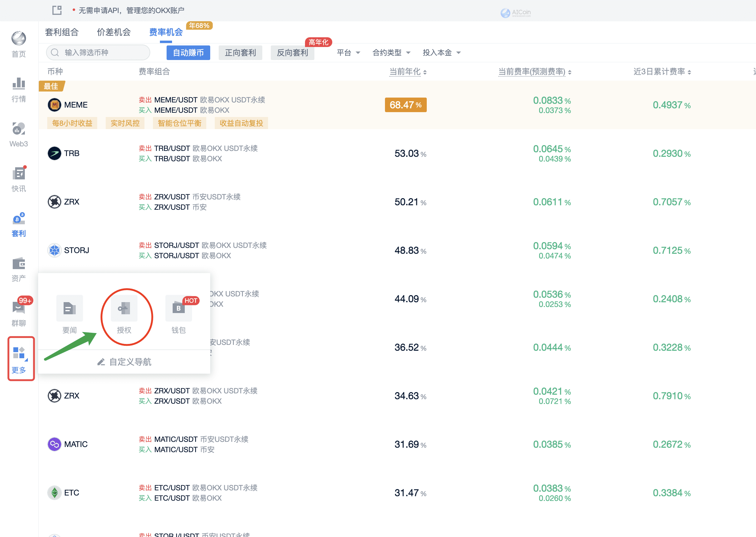This screenshot has width=756, height=537.
Task: Click the ZRX logo in 50.21% row
Action: point(55,202)
